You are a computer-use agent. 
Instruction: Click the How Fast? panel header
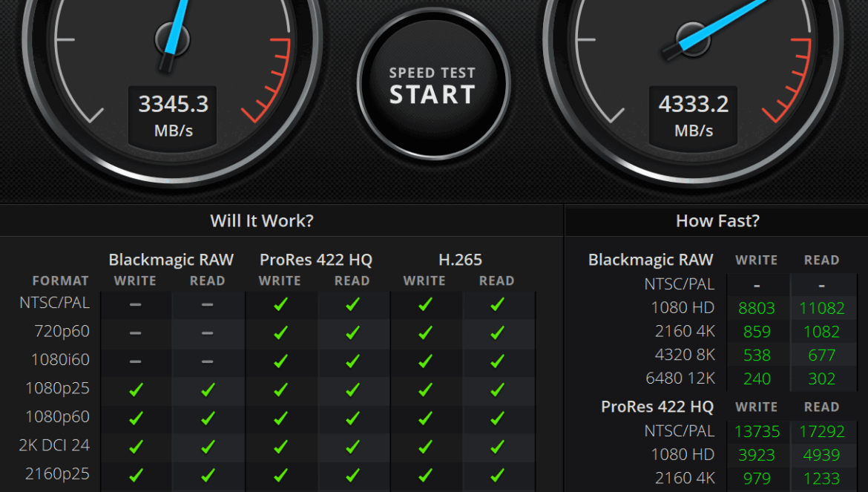tap(717, 221)
